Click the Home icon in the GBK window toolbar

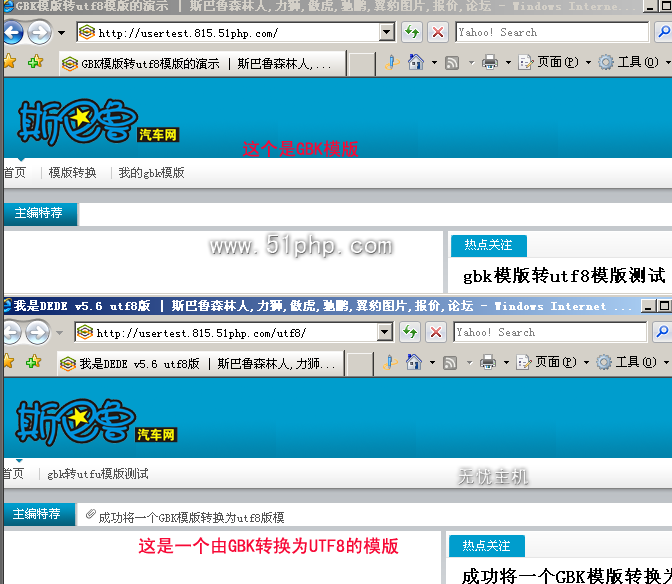(416, 63)
